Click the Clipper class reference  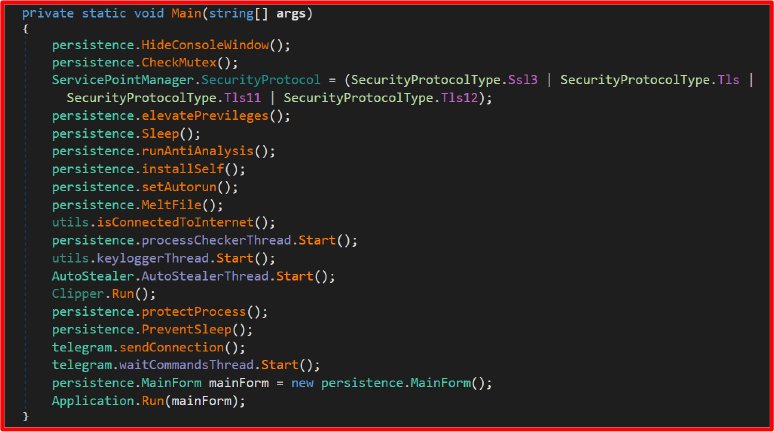pyautogui.click(x=78, y=294)
